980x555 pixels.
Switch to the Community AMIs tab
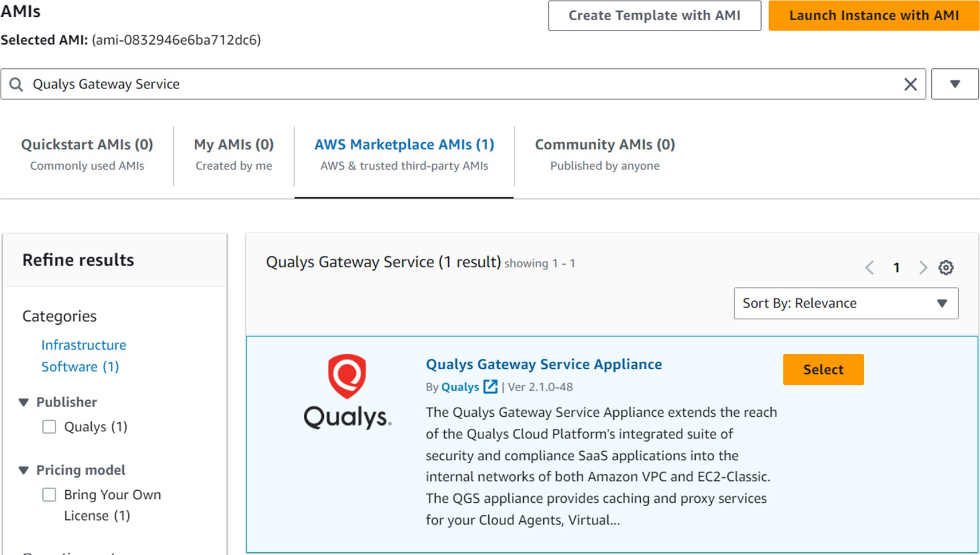(x=605, y=154)
